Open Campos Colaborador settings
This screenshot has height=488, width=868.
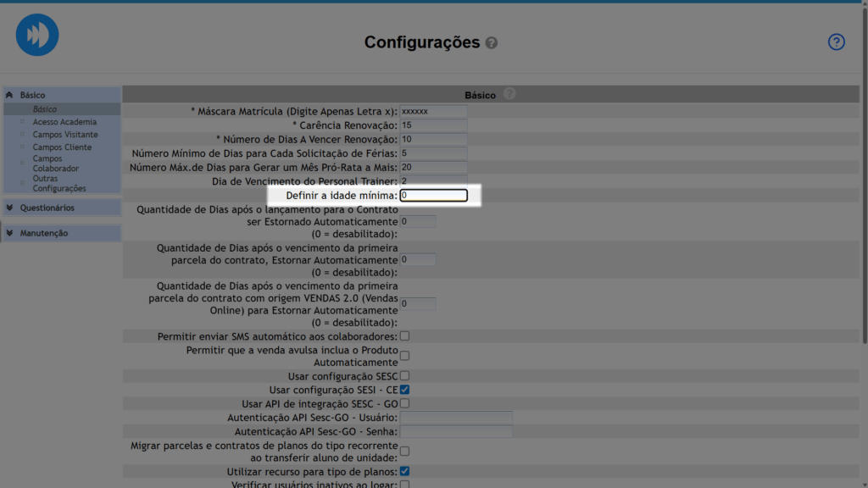pos(55,164)
